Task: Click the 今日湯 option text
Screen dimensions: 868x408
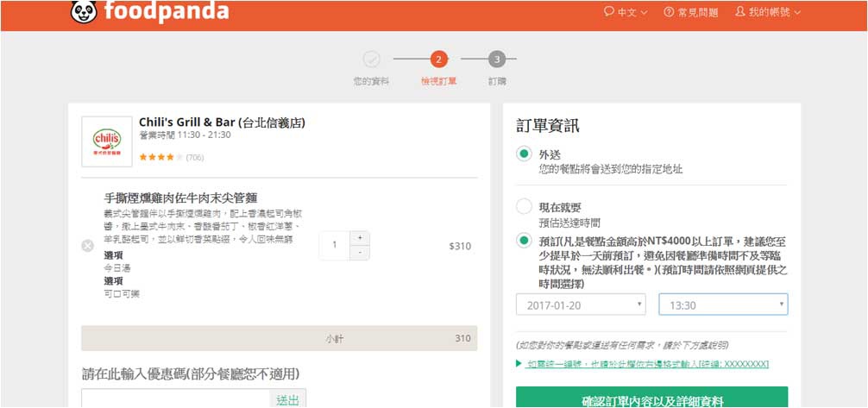Action: (x=117, y=268)
